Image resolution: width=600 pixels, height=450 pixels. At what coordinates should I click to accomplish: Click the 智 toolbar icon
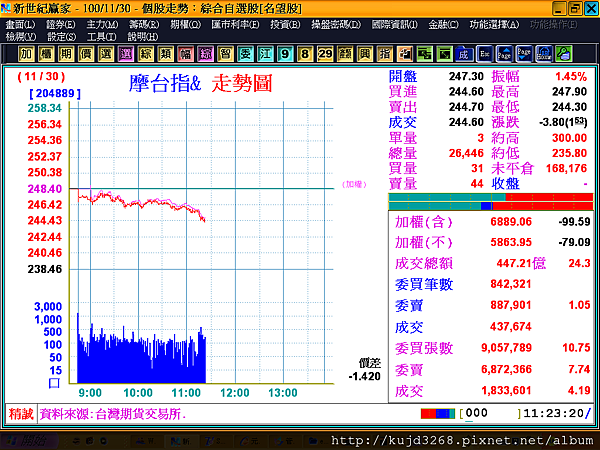(225, 54)
